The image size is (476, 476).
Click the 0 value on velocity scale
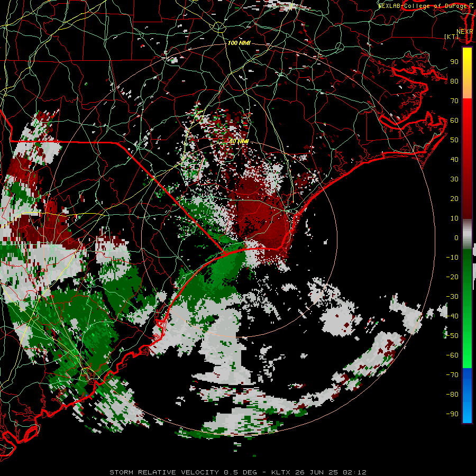pos(456,237)
